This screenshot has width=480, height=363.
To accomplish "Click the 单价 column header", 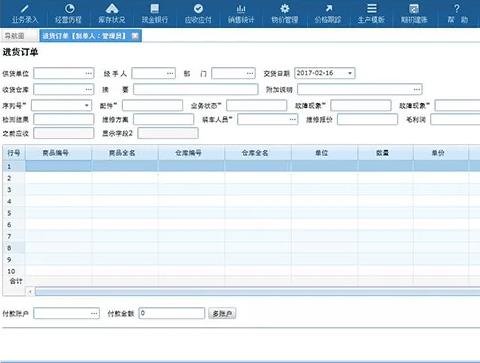I will click(x=441, y=153).
